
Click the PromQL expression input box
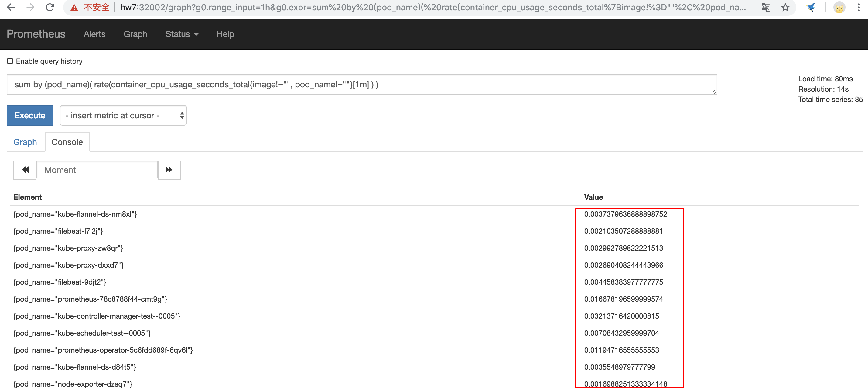point(361,84)
